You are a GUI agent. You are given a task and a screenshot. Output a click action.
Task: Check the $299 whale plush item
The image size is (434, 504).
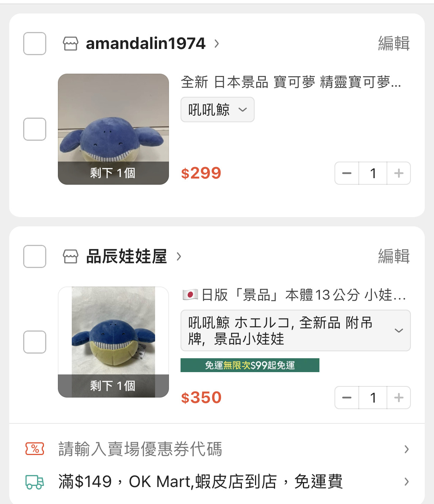coord(35,129)
